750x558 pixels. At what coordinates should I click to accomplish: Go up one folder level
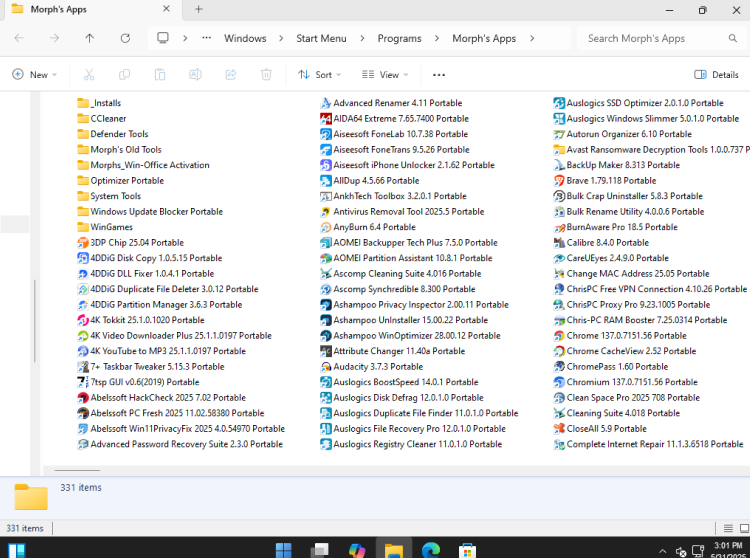point(89,38)
